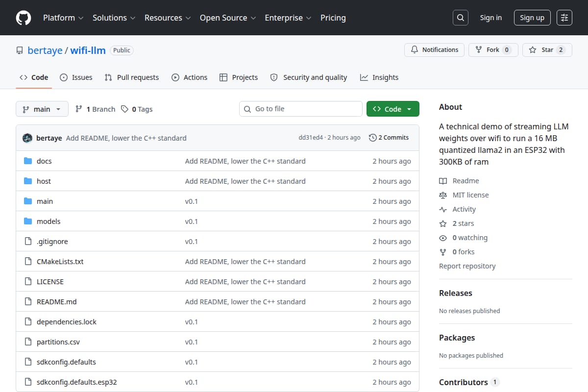Image resolution: width=588 pixels, height=392 pixels.
Task: Open the Security and quality tab
Action: pos(309,77)
